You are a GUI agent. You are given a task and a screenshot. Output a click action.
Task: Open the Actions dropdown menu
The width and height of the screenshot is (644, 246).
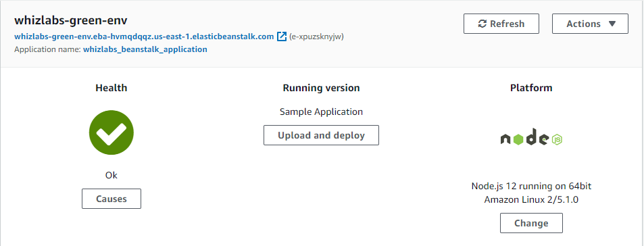click(590, 24)
